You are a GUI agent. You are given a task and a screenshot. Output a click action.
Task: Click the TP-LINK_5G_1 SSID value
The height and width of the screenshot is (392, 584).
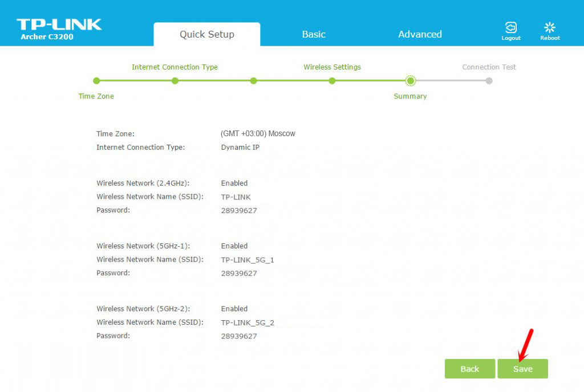coord(248,260)
